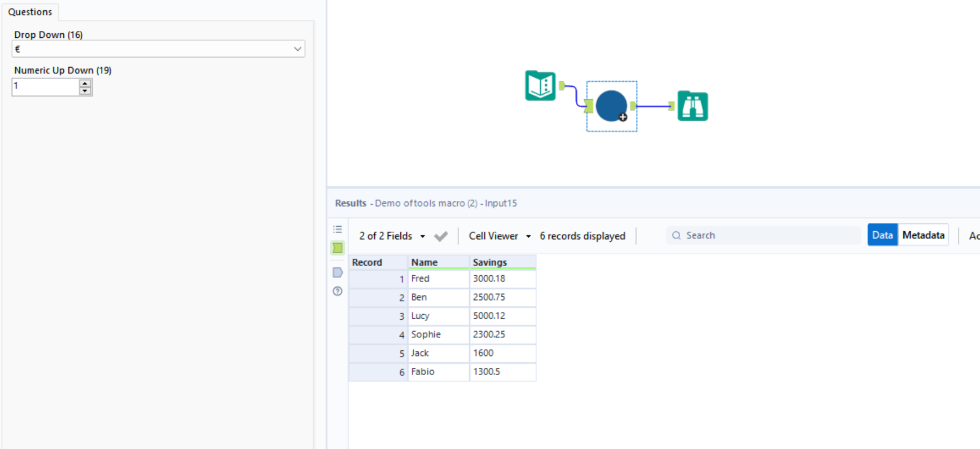Select the Browse binoculars tool
This screenshot has width=980, height=449.
[x=693, y=106]
